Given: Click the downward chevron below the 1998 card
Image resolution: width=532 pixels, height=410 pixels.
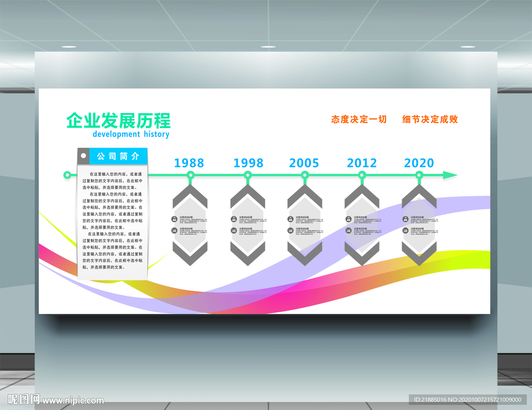Looking at the screenshot, I should pyautogui.click(x=248, y=253).
